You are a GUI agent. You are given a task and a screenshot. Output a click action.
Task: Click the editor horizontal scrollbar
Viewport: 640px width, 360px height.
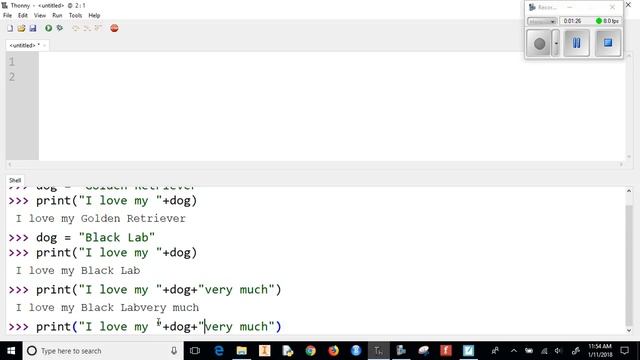tap(315, 164)
